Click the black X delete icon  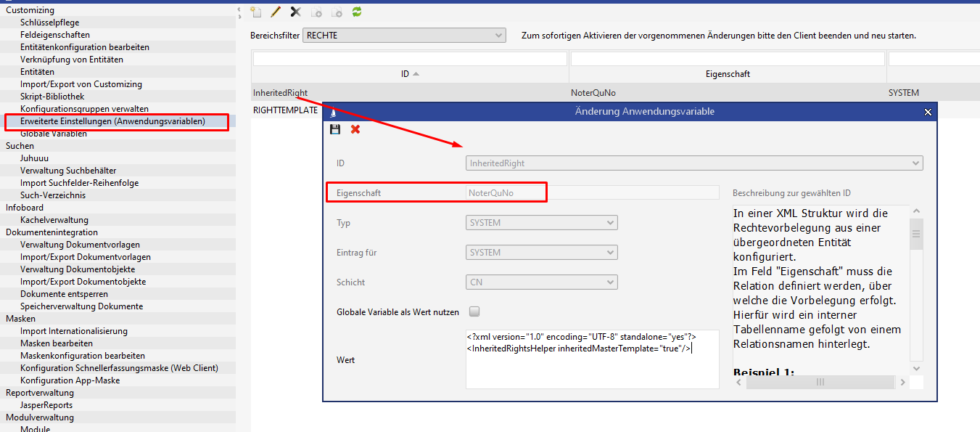coord(295,12)
